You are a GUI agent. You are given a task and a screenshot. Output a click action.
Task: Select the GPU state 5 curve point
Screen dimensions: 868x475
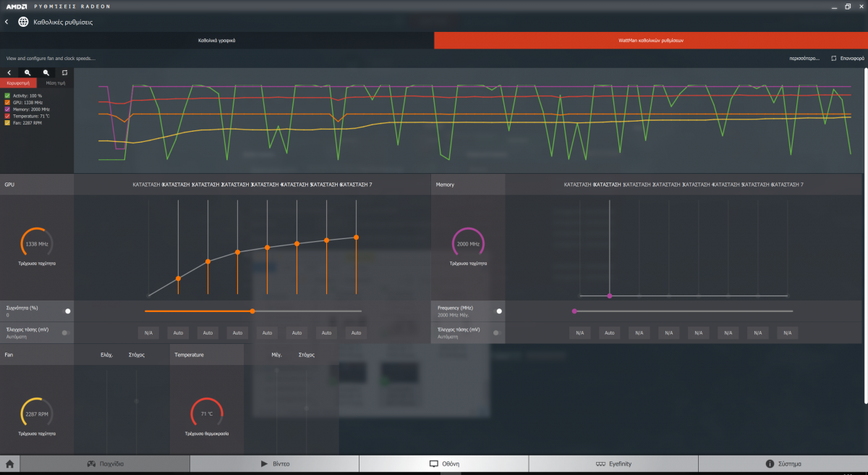click(297, 243)
